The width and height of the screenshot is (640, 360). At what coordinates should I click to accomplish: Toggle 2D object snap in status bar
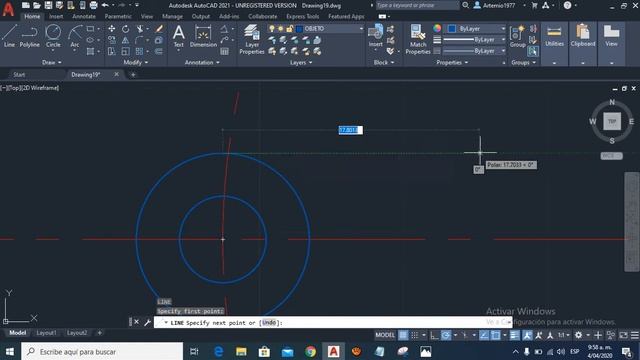click(x=495, y=335)
